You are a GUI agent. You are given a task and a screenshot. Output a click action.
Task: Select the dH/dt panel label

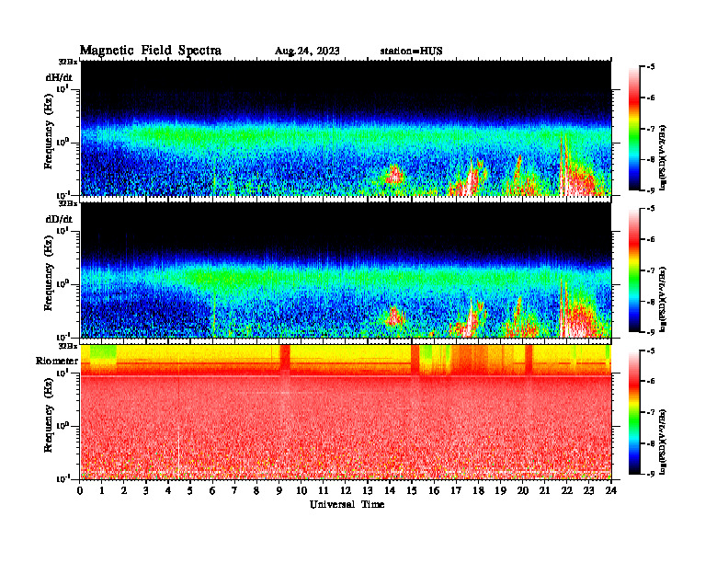[59, 77]
